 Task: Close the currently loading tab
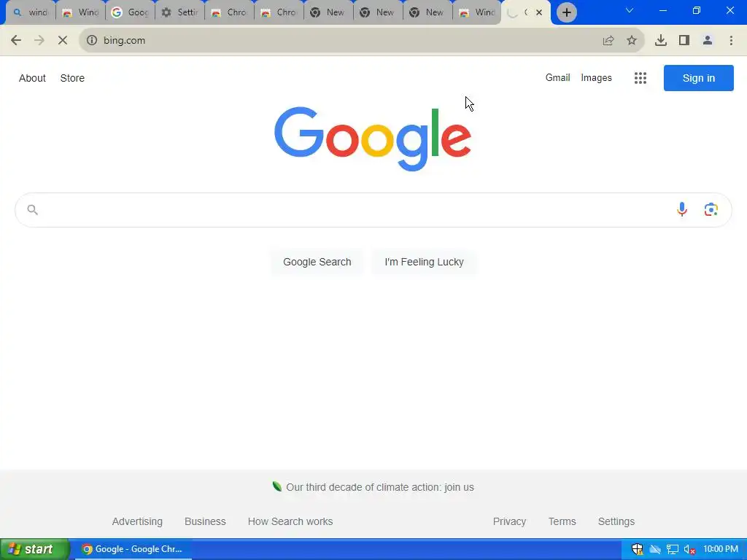point(539,12)
